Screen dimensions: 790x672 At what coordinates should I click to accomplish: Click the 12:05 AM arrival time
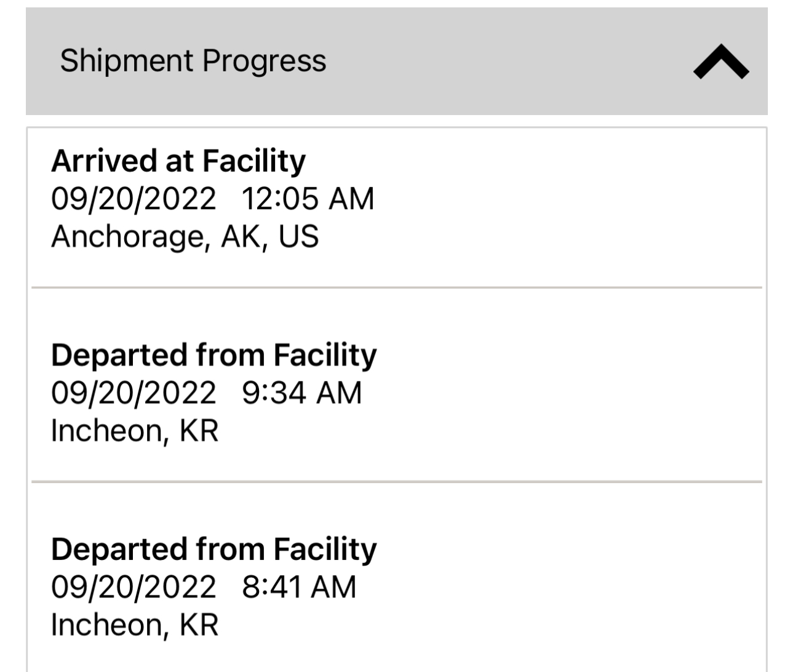[308, 199]
